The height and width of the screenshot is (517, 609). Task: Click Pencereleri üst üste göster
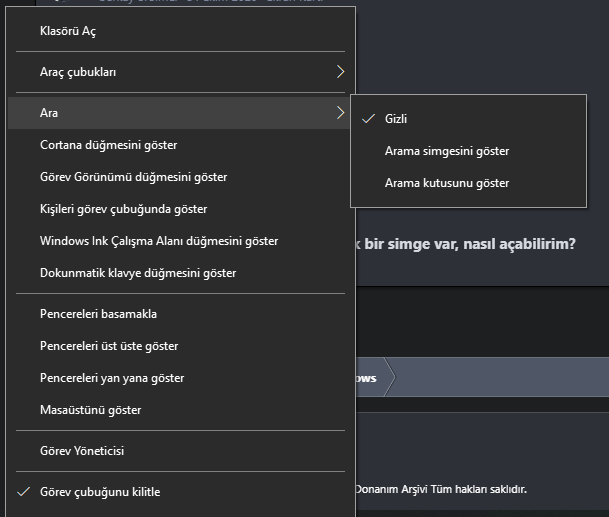109,346
